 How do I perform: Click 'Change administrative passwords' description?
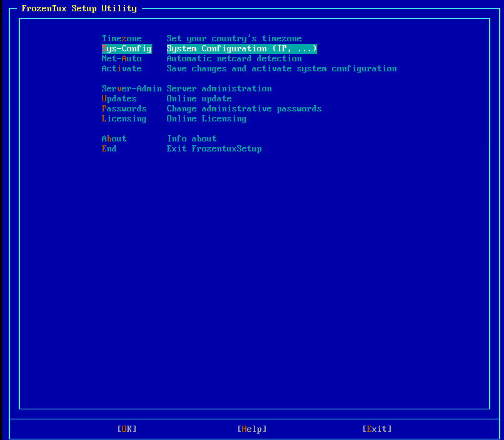(244, 108)
